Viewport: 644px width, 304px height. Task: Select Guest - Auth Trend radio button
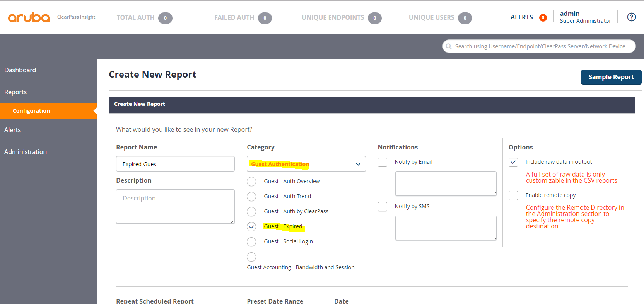point(251,197)
